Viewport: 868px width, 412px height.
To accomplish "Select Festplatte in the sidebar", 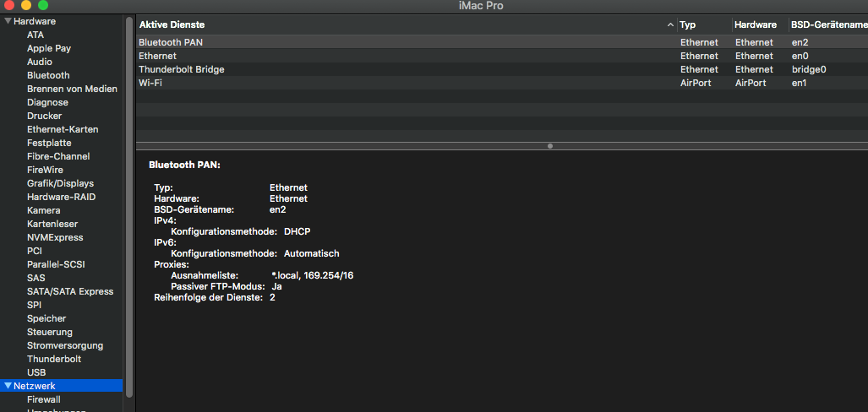I will coord(49,143).
